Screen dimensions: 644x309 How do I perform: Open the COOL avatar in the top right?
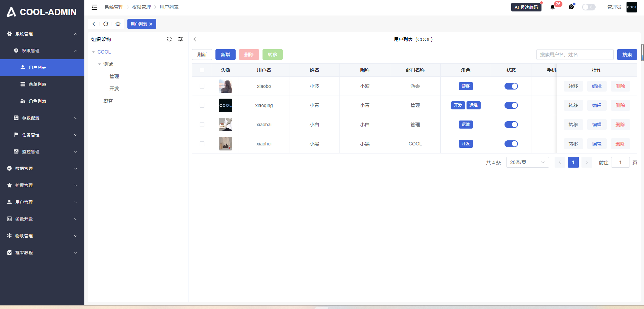coord(632,7)
